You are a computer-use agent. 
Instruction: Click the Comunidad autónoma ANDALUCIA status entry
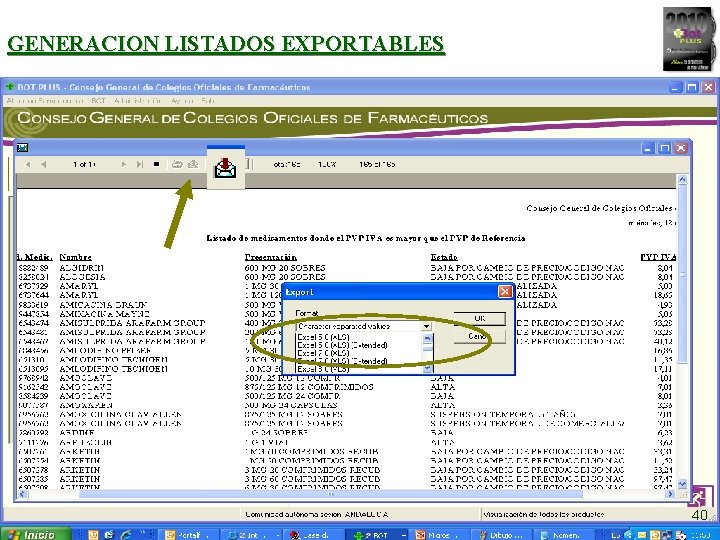coord(316,514)
